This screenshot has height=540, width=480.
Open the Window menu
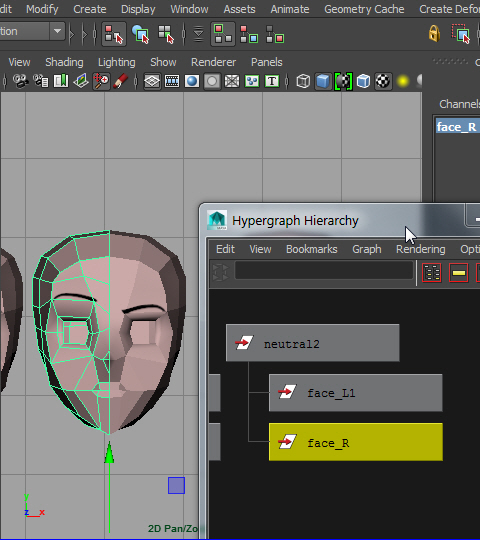(x=189, y=9)
